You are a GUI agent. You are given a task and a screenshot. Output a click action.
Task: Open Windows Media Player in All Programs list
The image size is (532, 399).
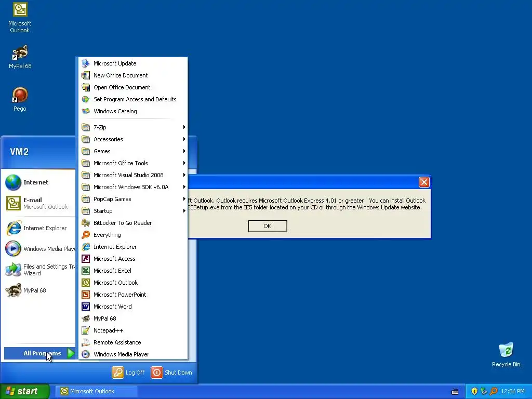[132, 354]
